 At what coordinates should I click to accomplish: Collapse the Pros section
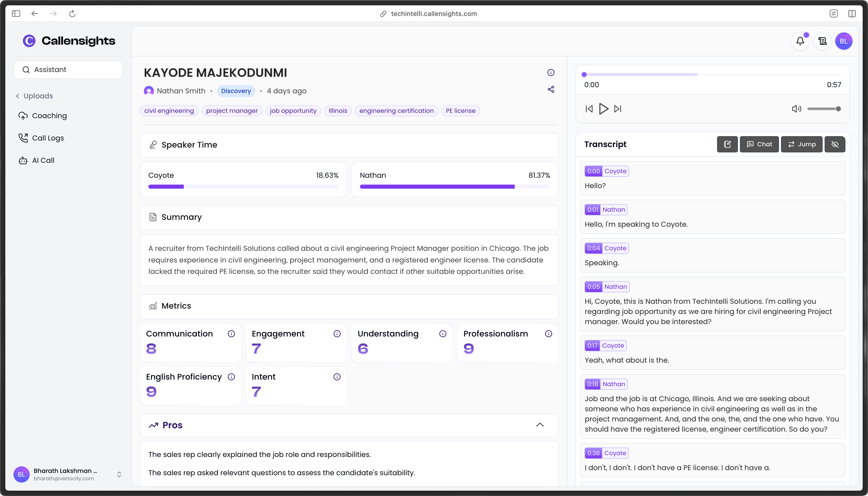[540, 424]
